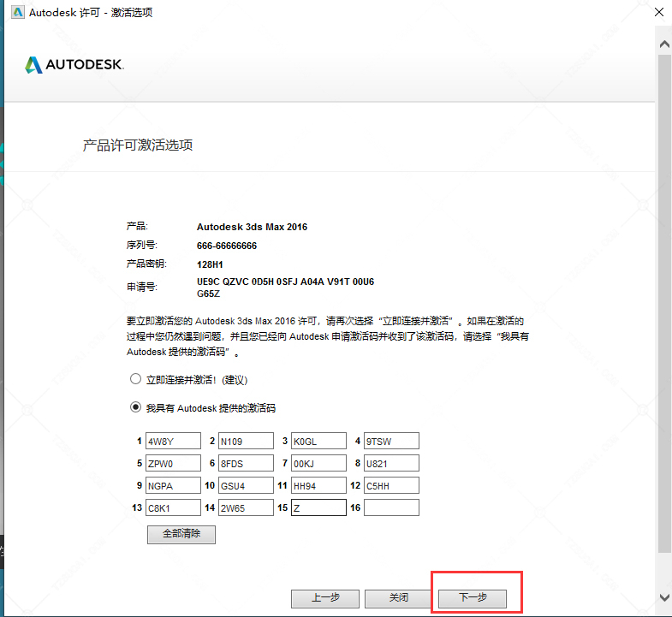Click the 产品密钥 label
672x617 pixels.
click(146, 264)
